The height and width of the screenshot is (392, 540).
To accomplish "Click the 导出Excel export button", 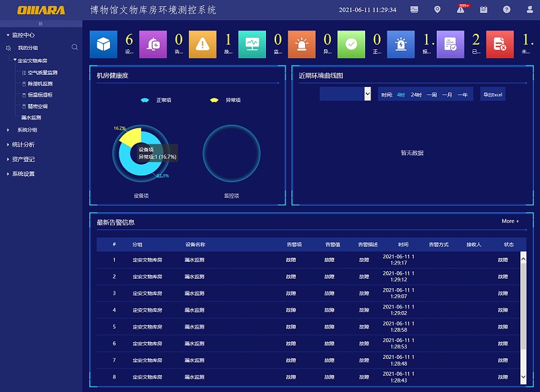I will [x=493, y=94].
